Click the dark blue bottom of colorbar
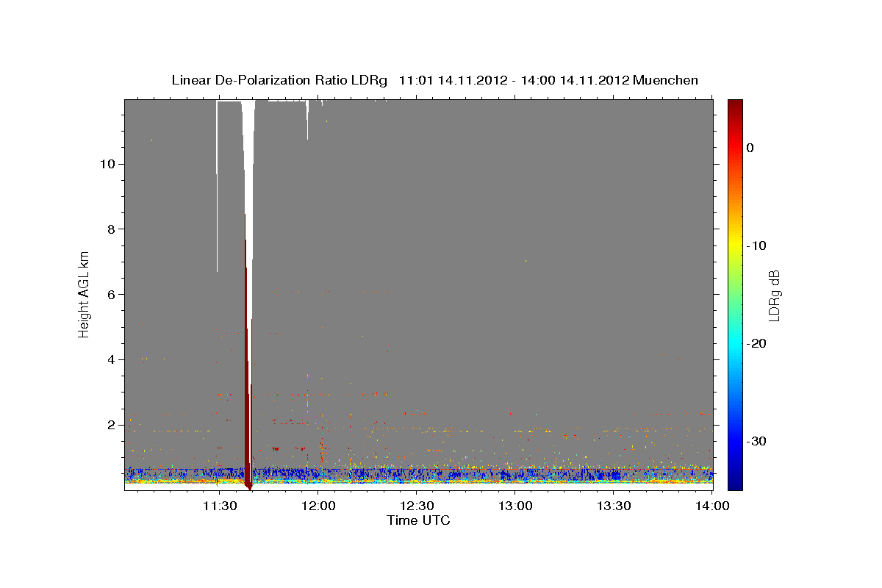The image size is (882, 588). [735, 481]
